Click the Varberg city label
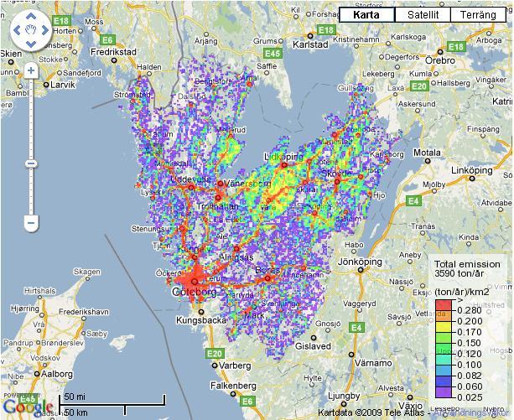The width and height of the screenshot is (514, 420). coord(235,366)
